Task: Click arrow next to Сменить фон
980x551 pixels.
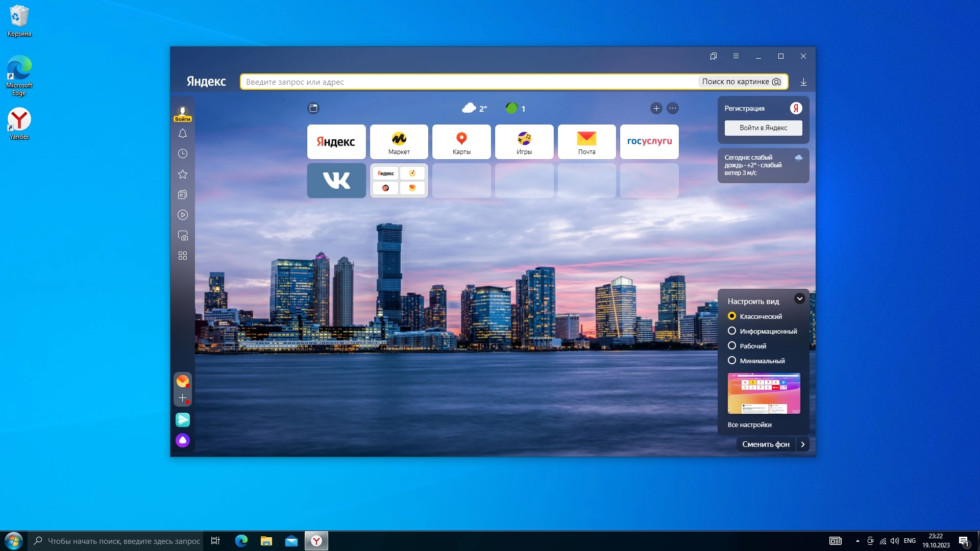Action: 803,444
